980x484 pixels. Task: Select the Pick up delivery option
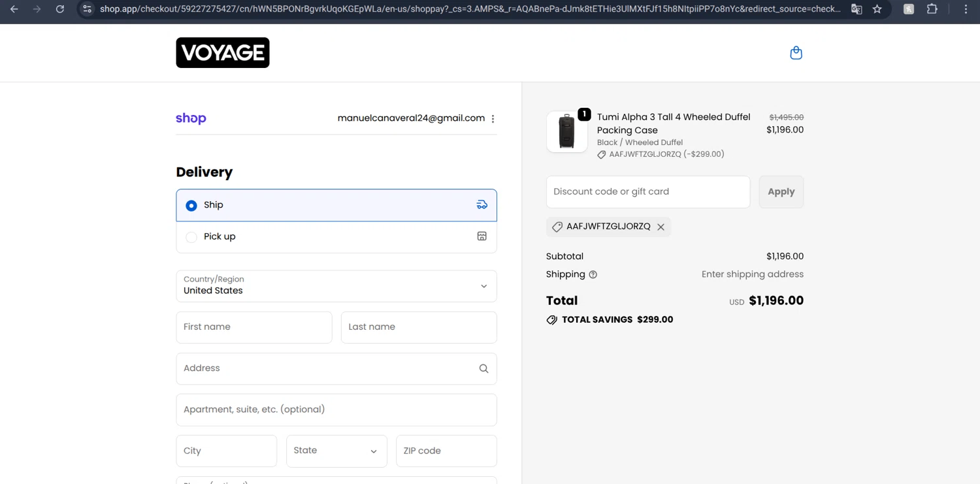[x=336, y=236]
